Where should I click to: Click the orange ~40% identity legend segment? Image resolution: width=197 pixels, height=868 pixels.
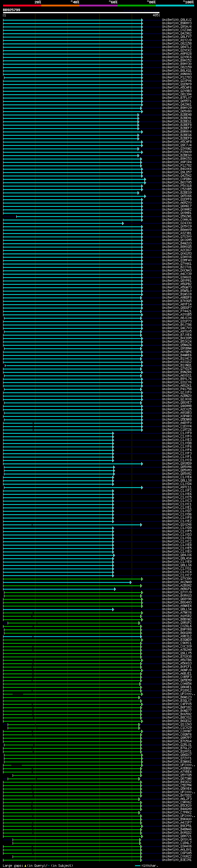pyautogui.click(x=60, y=6)
